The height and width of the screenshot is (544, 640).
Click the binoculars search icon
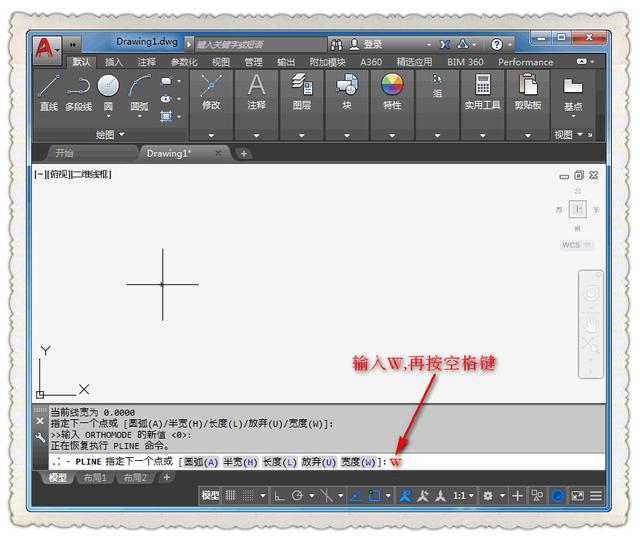[x=336, y=44]
